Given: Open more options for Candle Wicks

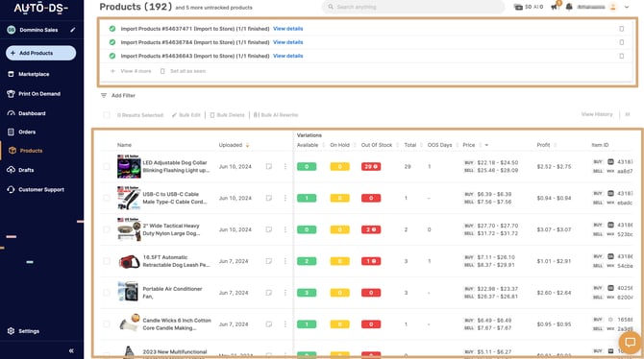Looking at the screenshot, I should coord(285,324).
